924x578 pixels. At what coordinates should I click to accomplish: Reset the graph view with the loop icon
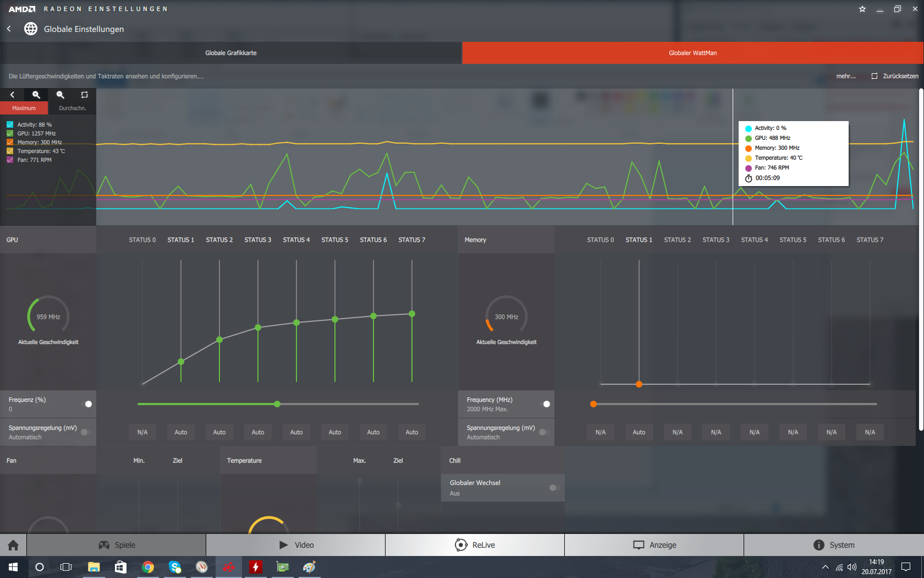84,95
